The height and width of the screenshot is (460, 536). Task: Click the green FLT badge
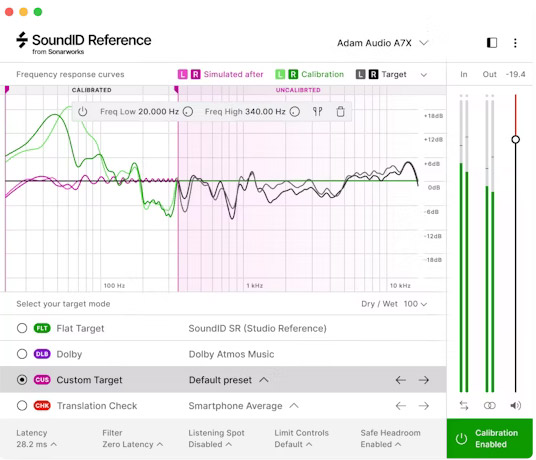[x=42, y=328]
